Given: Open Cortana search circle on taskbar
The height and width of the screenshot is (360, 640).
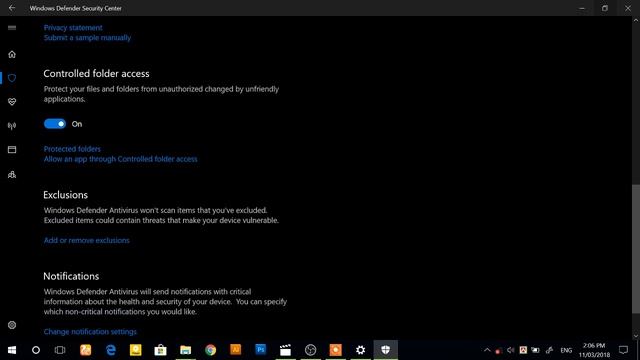Looking at the screenshot, I should tap(36, 350).
